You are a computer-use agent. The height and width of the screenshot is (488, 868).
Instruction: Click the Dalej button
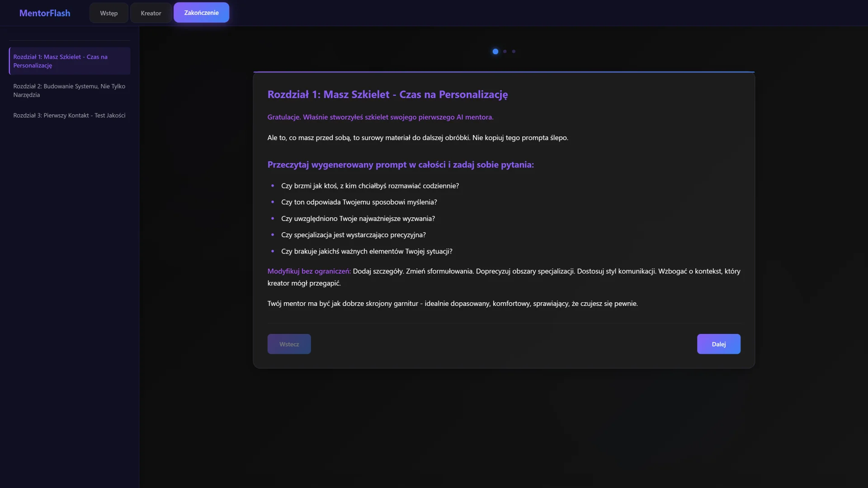coord(718,344)
